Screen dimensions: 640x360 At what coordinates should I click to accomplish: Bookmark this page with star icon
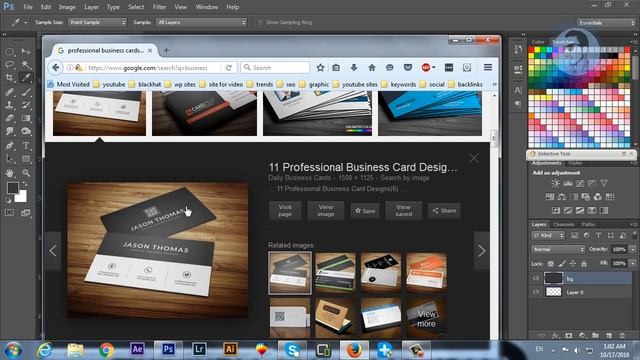coord(320,68)
